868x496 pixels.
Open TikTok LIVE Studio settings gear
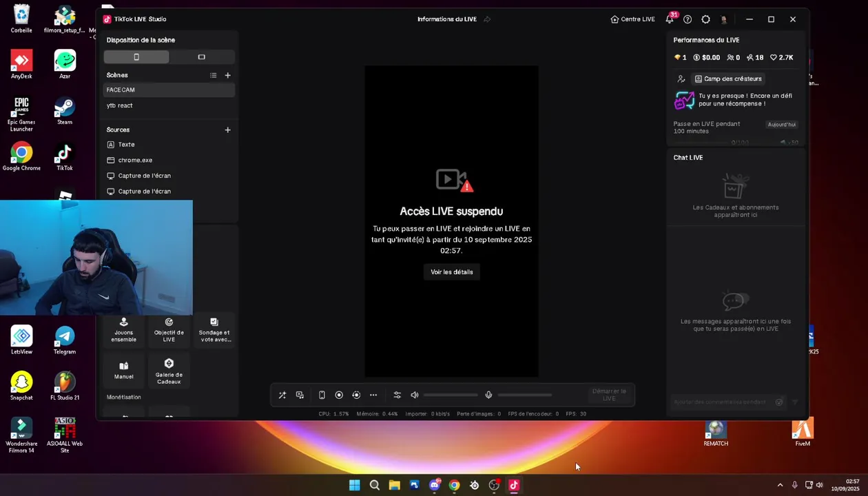[x=705, y=19]
